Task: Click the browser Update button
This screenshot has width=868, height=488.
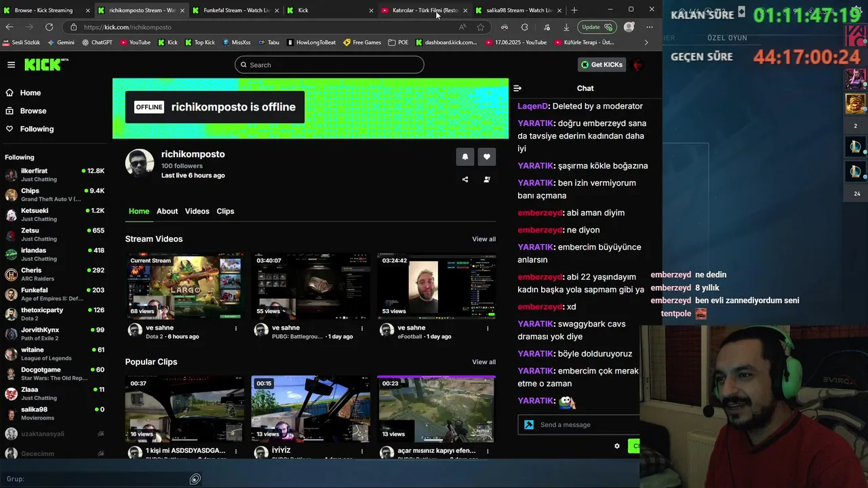Action: pyautogui.click(x=597, y=27)
